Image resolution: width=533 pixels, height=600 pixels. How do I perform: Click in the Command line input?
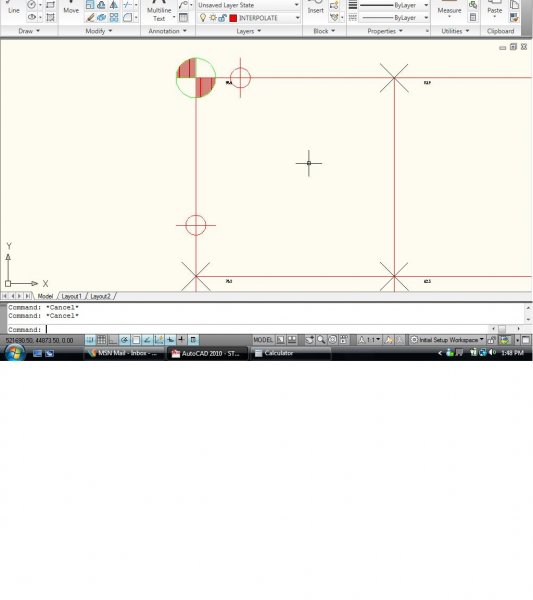pyautogui.click(x=266, y=329)
